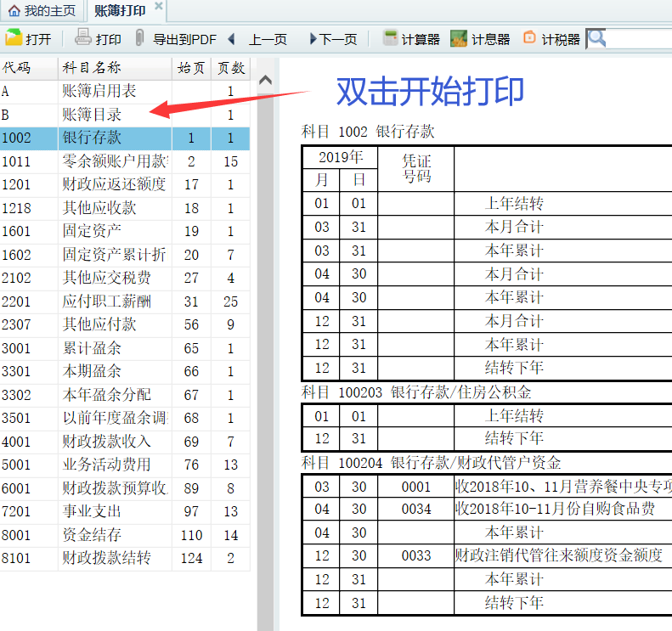Select the 财政应返还额度 row
Image resolution: width=672 pixels, height=631 pixels.
pos(125,184)
